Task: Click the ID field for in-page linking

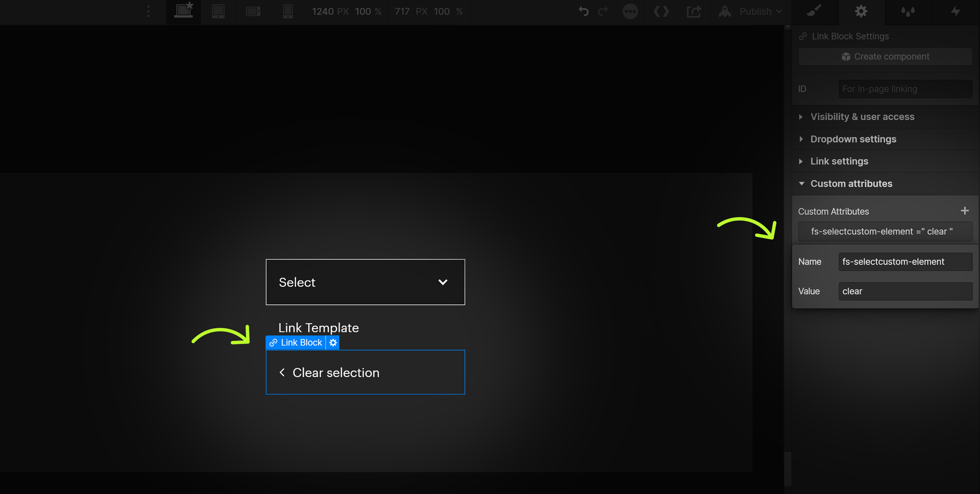Action: click(x=905, y=89)
